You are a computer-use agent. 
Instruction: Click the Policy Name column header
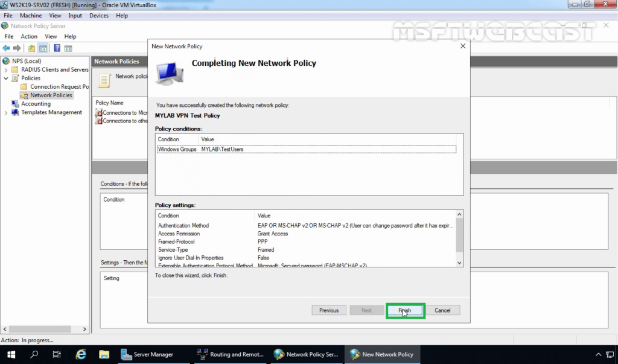tap(110, 103)
